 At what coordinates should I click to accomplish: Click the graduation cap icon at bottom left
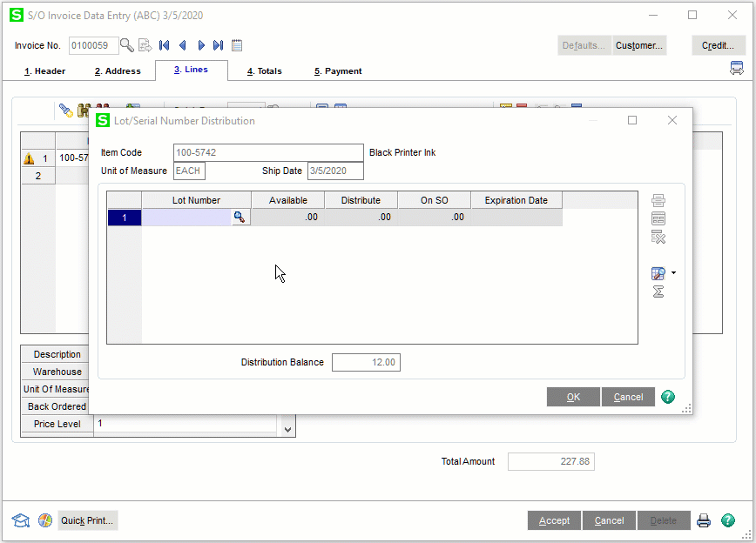tap(20, 520)
